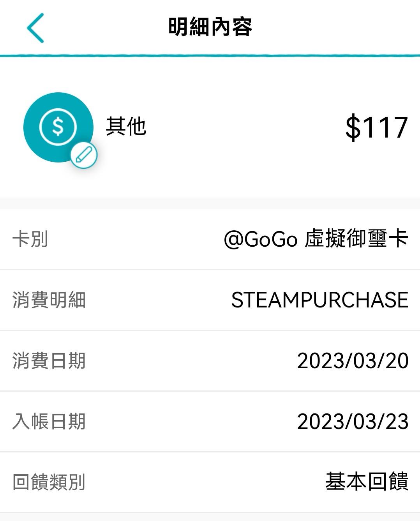Tap the back arrow in header

pos(35,28)
